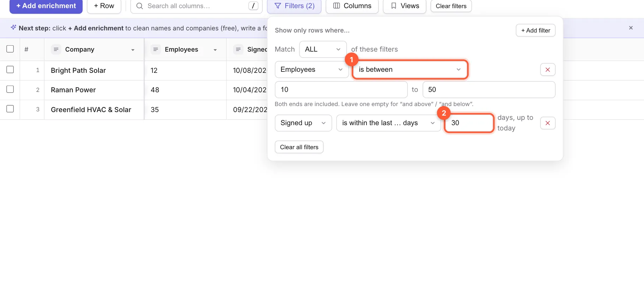The width and height of the screenshot is (644, 297).
Task: Click the Add filter button
Action: point(536,30)
